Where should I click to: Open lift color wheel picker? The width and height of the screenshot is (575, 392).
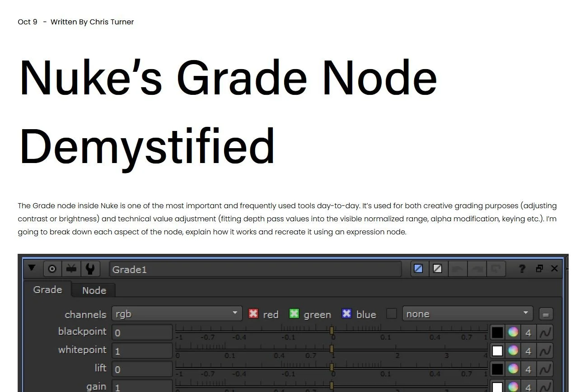coord(513,369)
